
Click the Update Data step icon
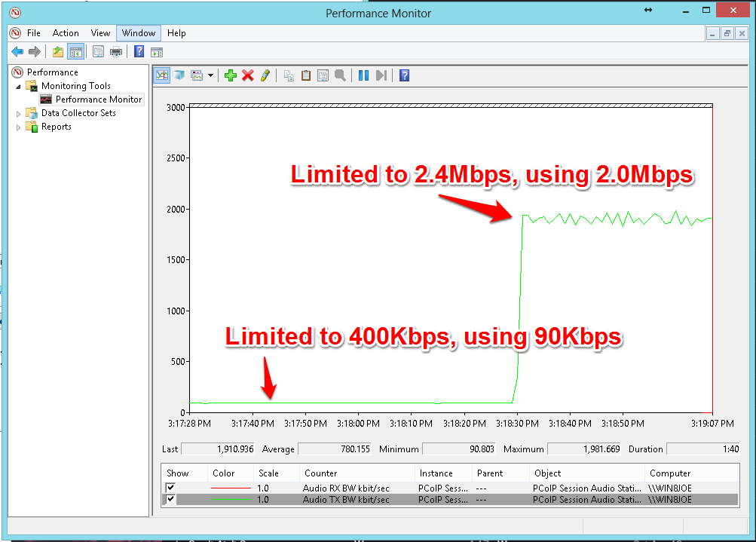[381, 75]
